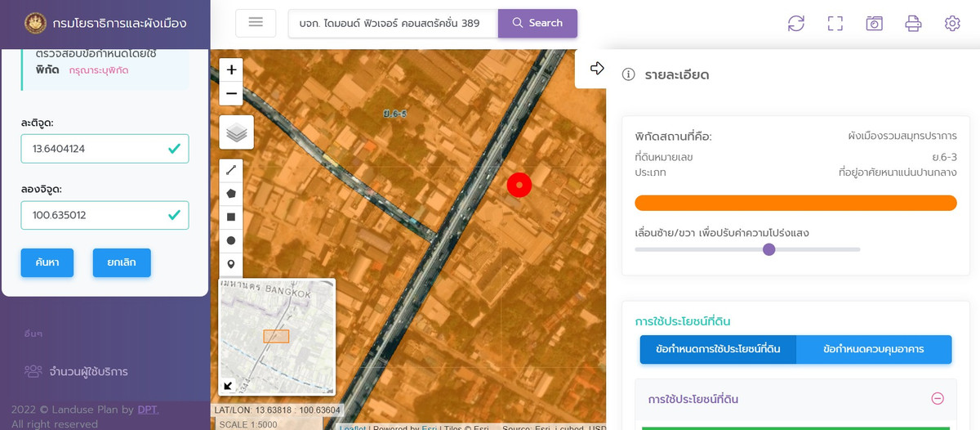Select the draw rectangle tool
The width and height of the screenshot is (980, 430).
(x=231, y=217)
